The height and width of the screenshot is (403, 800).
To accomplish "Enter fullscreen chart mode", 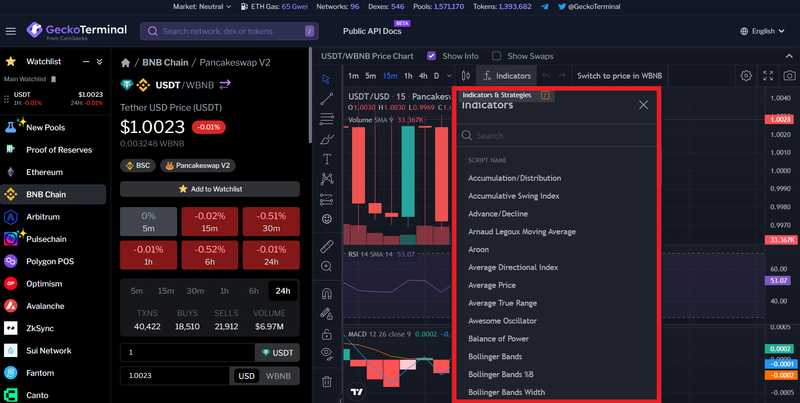I will (768, 76).
